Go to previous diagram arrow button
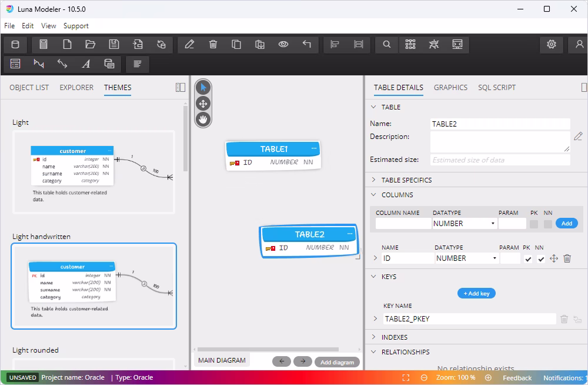This screenshot has height=385, width=588. coord(282,361)
